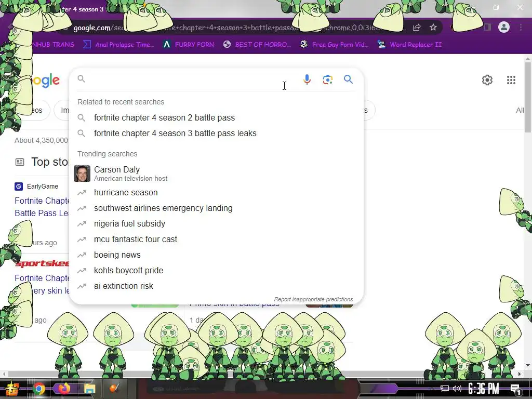The image size is (532, 399).
Task: Click the vertical page scrollbar thumb
Action: (x=528, y=97)
